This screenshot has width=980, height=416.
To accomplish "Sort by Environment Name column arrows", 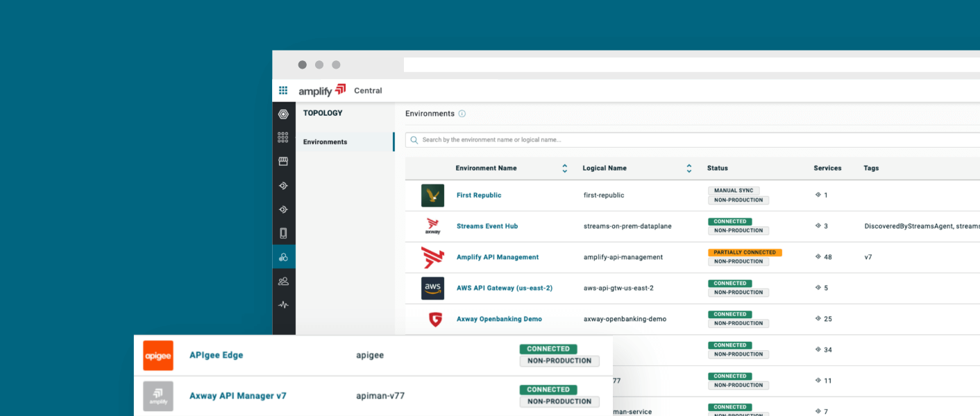I will pos(565,168).
